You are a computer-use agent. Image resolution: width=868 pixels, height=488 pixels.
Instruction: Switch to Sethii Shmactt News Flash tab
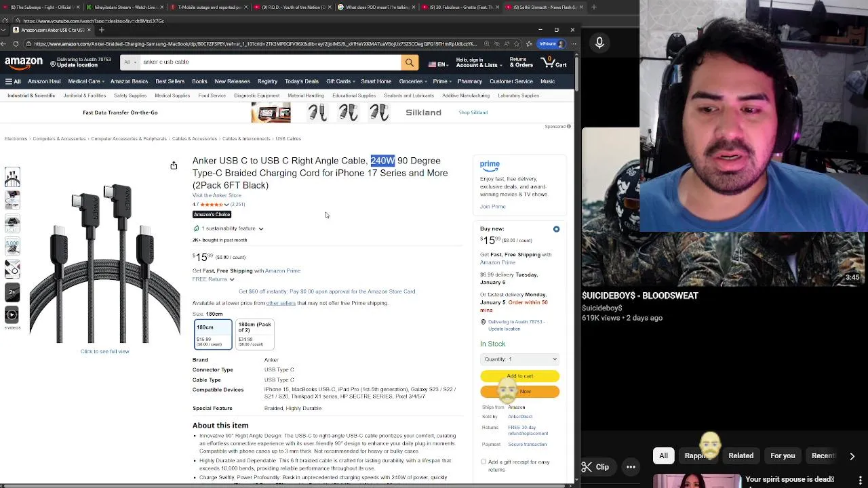click(545, 7)
